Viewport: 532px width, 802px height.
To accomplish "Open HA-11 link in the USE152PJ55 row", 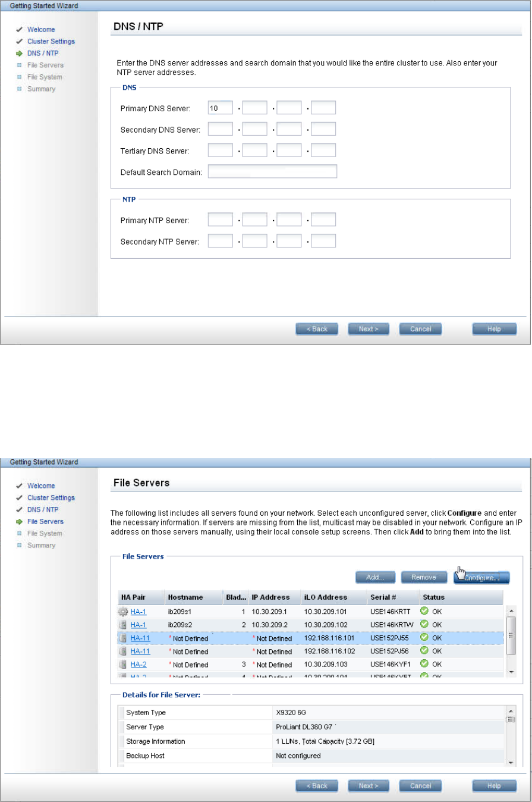I will click(x=140, y=638).
